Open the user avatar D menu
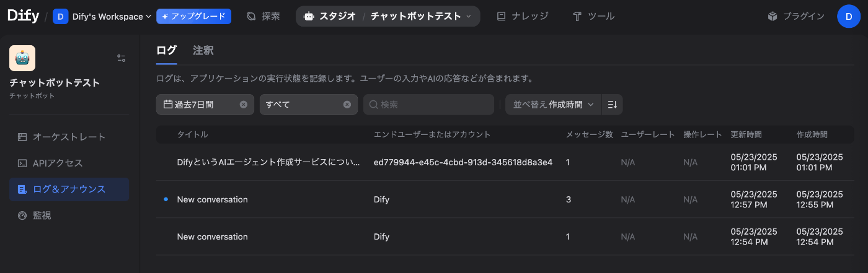 [x=848, y=16]
